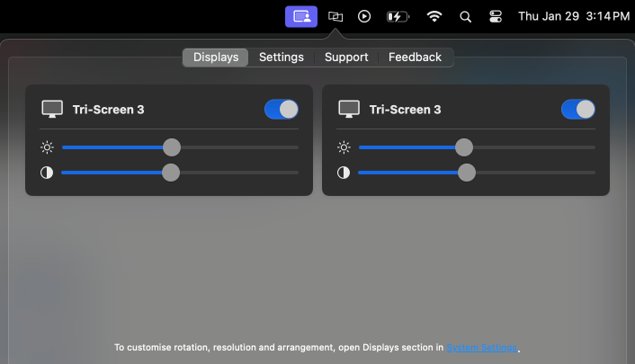
Task: Open the System Settings link
Action: point(481,347)
